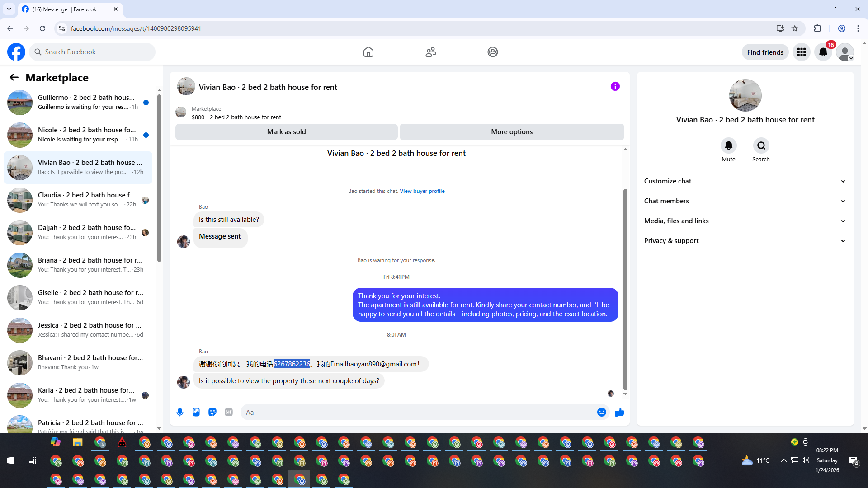Click the purple conversation info icon
Image resolution: width=868 pixels, height=488 pixels.
click(x=615, y=86)
